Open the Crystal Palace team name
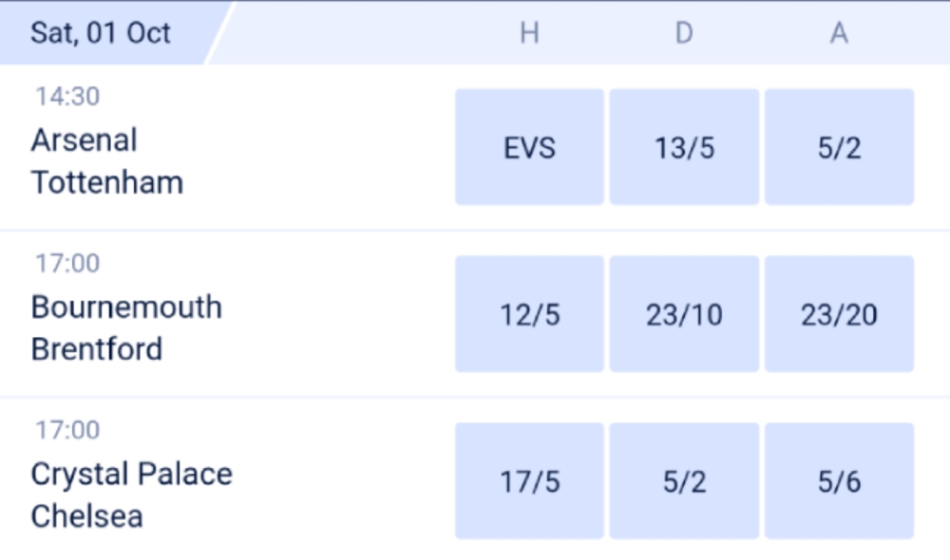This screenshot has height=560, width=950. click(x=132, y=475)
